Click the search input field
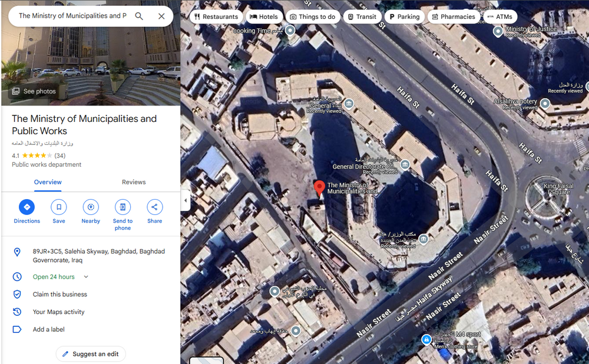This screenshot has width=589, height=364. (72, 16)
